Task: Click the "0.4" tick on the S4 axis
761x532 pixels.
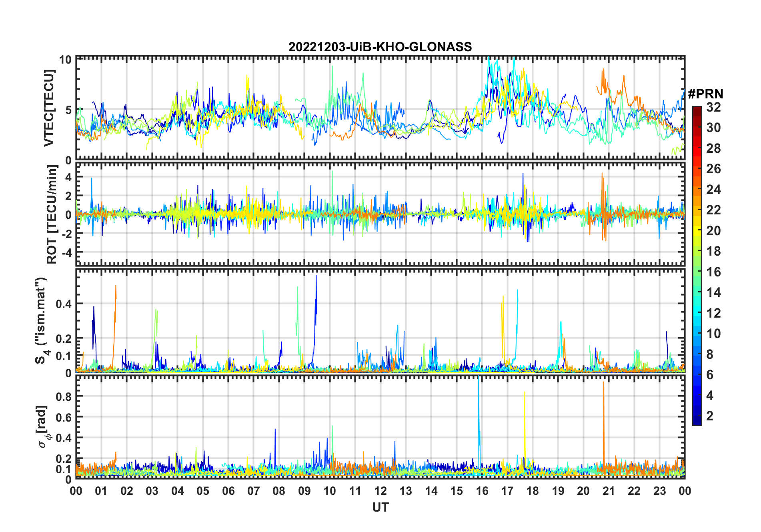Action: click(x=64, y=304)
